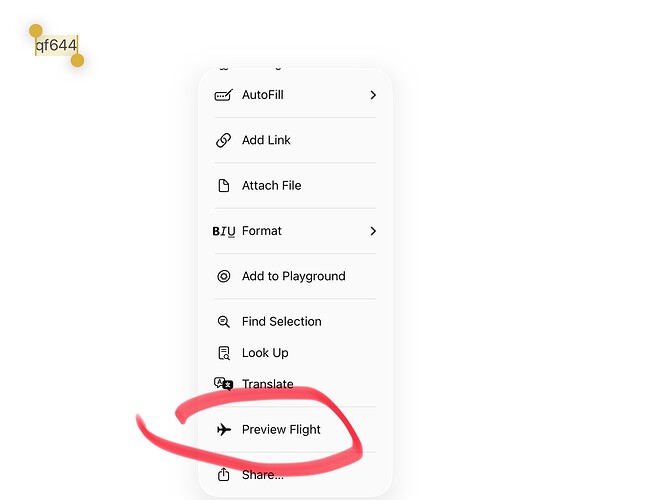Viewport: 667px width, 500px height.
Task: Click the Add to Playground circle icon
Action: tap(223, 276)
